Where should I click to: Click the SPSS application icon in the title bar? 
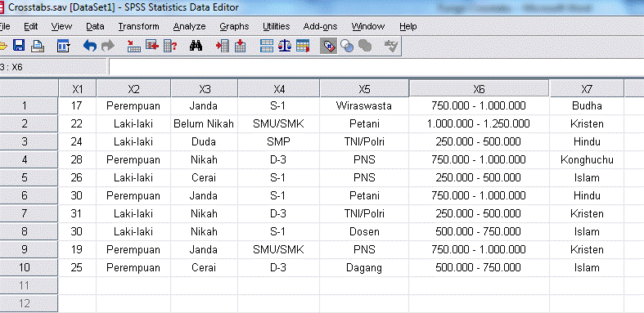pos(2,7)
